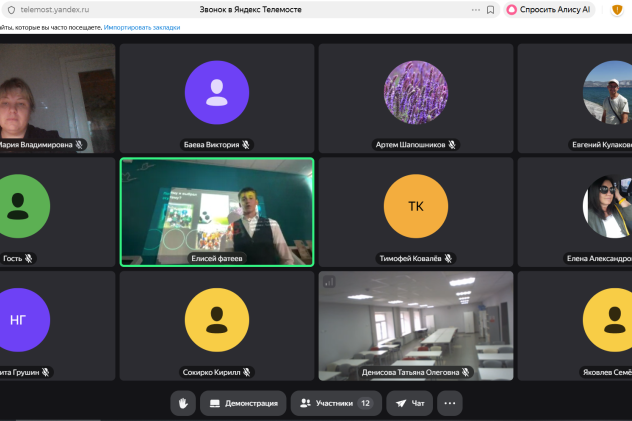Select the green Гость avatar
This screenshot has height=421, width=632.
tap(24, 206)
